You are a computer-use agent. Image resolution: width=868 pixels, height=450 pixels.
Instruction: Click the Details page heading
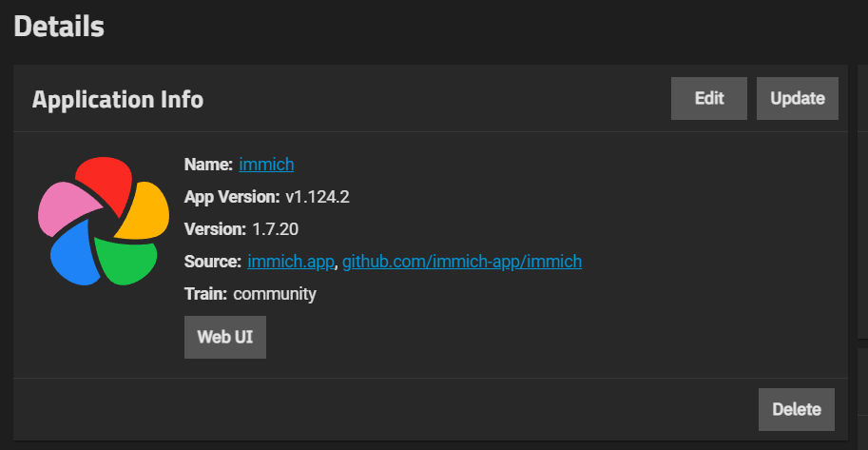point(59,27)
